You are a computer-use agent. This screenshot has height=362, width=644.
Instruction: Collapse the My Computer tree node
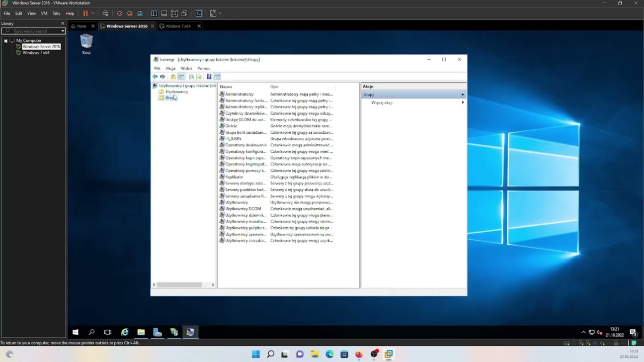click(x=6, y=41)
